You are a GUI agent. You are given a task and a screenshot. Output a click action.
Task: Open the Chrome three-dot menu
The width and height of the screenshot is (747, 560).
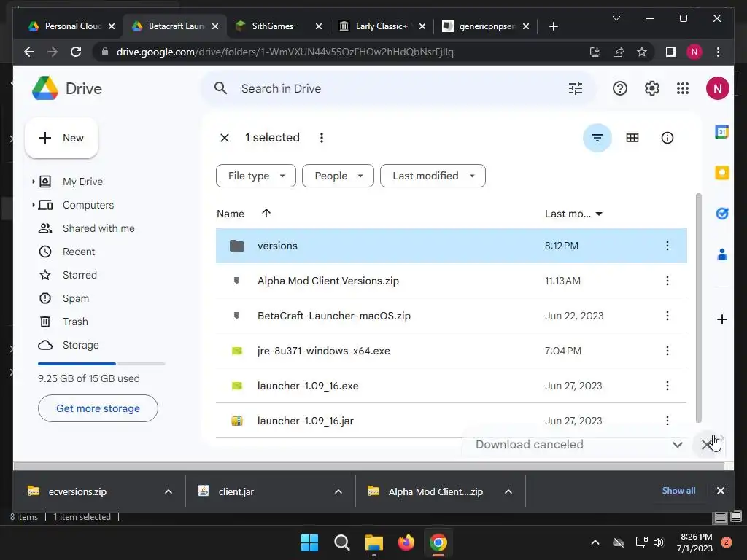coord(718,52)
